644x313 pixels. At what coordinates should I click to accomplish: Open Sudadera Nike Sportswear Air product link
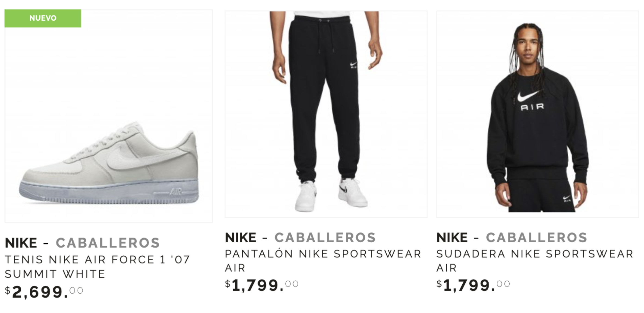click(534, 261)
